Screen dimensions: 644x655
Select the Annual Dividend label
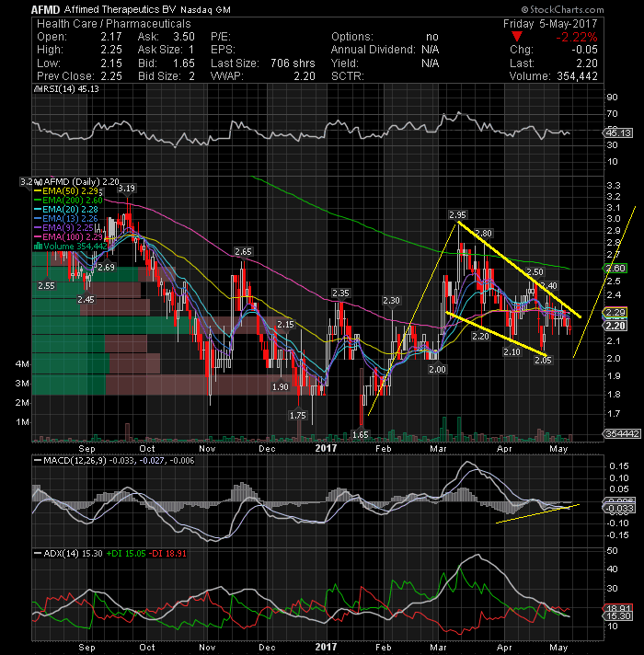(x=373, y=50)
